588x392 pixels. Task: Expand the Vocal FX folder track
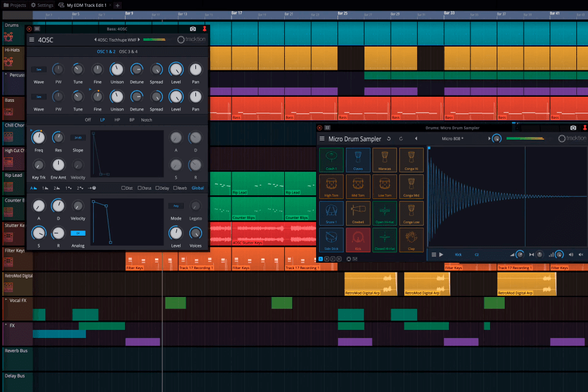6,300
